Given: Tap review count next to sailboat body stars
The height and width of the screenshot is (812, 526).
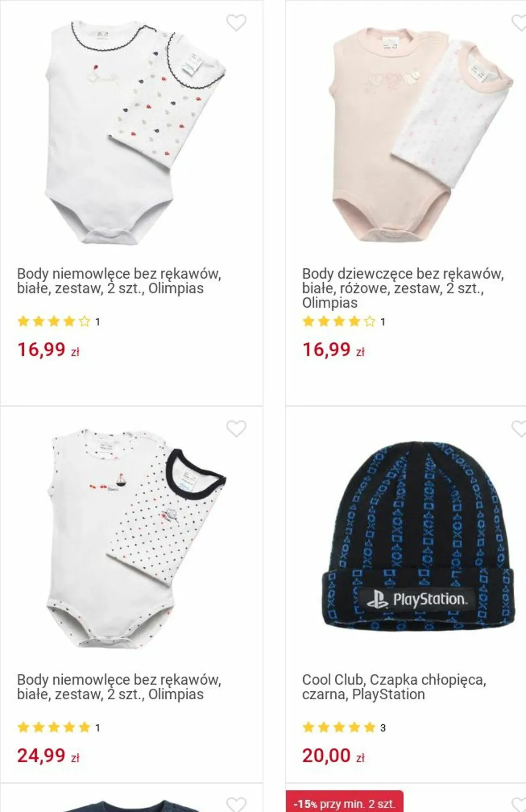Looking at the screenshot, I should (98, 727).
